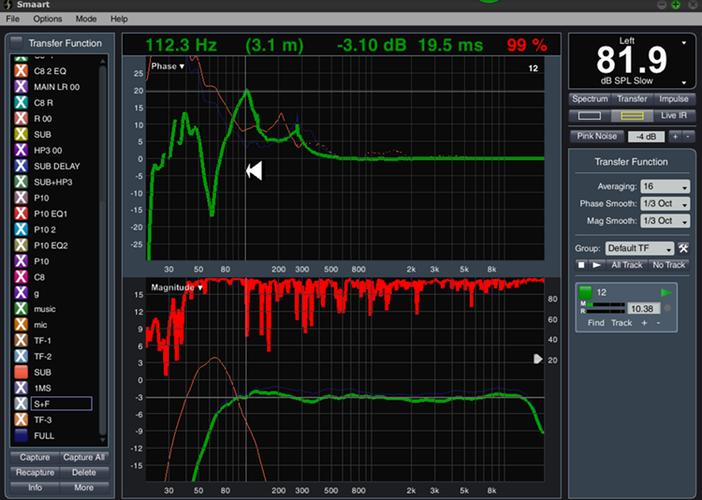This screenshot has width=702, height=500.
Task: Toggle the Pink Noise generator
Action: (597, 137)
